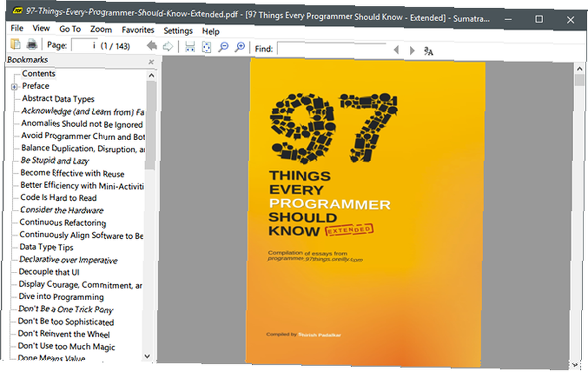The width and height of the screenshot is (588, 372).
Task: Select the Preface bookmark
Action: tap(36, 86)
